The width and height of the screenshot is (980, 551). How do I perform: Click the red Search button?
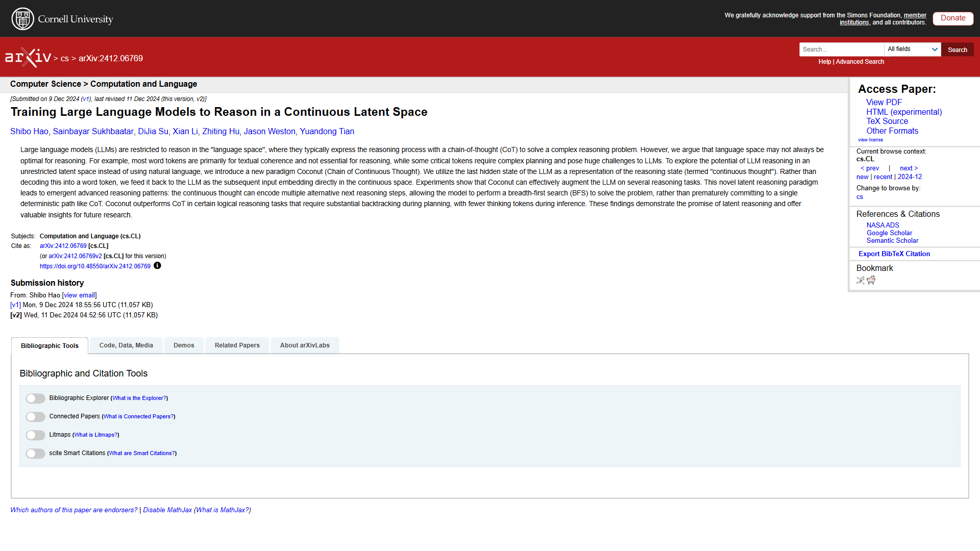957,50
